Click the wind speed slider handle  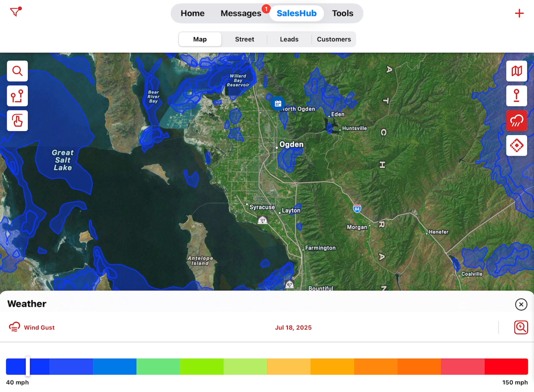(28, 366)
